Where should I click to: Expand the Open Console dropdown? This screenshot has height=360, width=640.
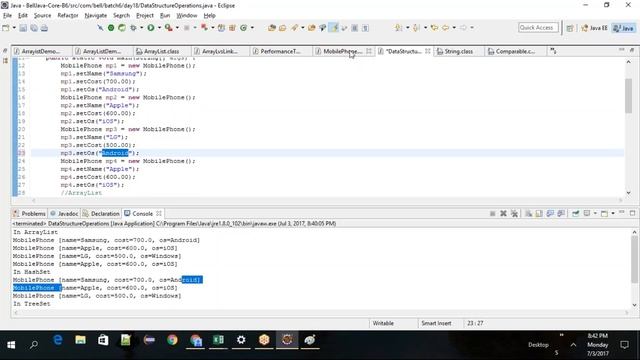pos(613,213)
